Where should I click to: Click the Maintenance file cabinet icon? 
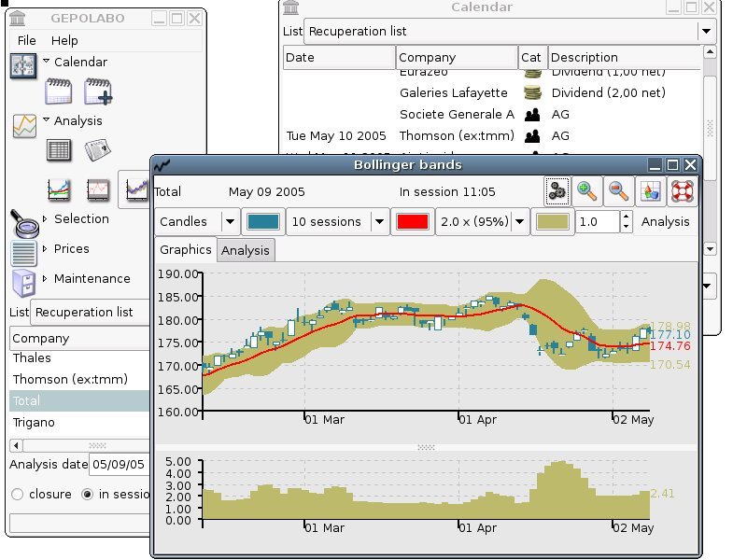24,283
